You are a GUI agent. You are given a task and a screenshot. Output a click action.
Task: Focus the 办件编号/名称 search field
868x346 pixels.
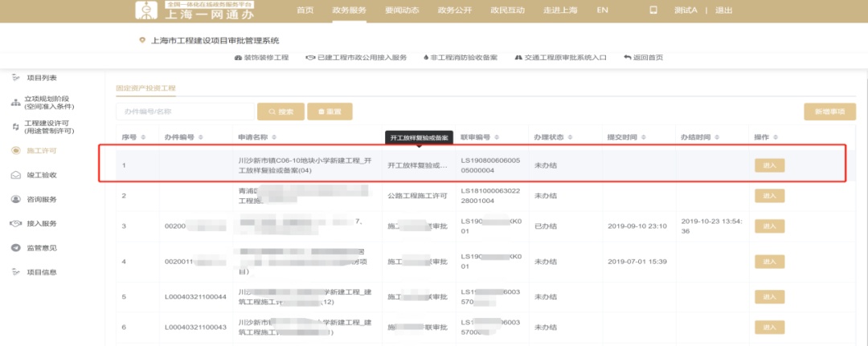click(x=183, y=112)
